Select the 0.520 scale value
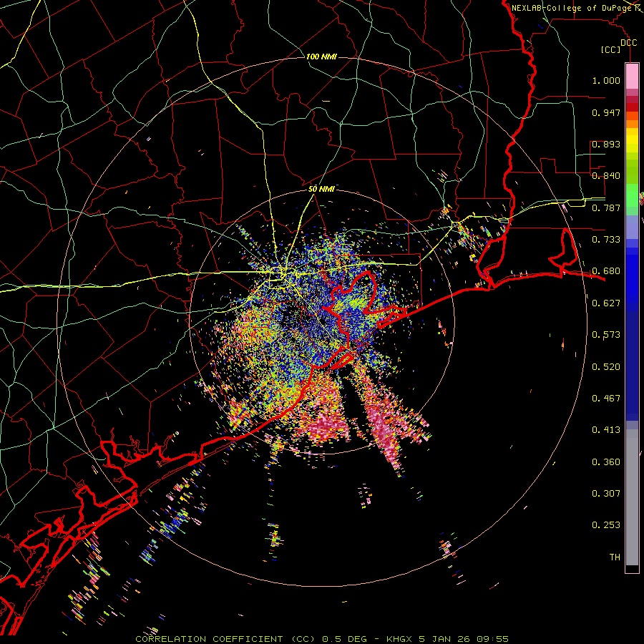This screenshot has height=644, width=644. pos(606,366)
